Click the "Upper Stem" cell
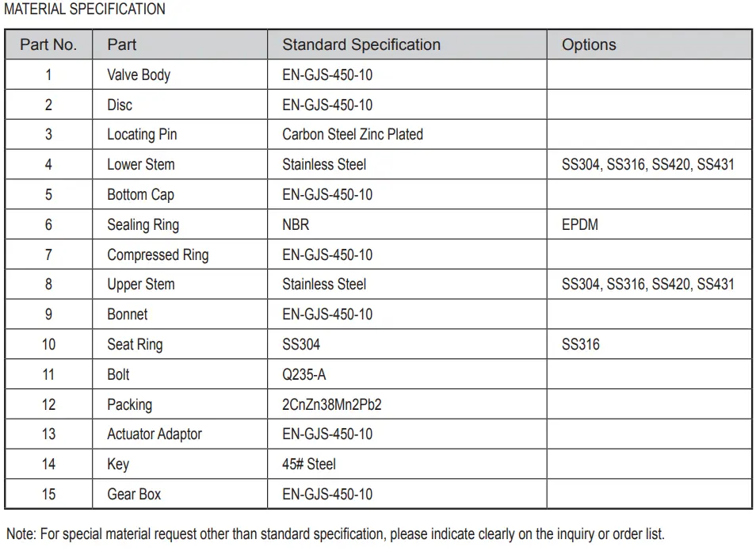 coord(140,285)
